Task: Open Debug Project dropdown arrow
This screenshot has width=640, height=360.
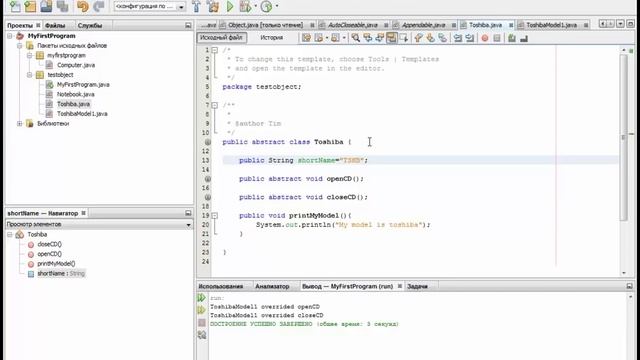Action: click(x=256, y=6)
